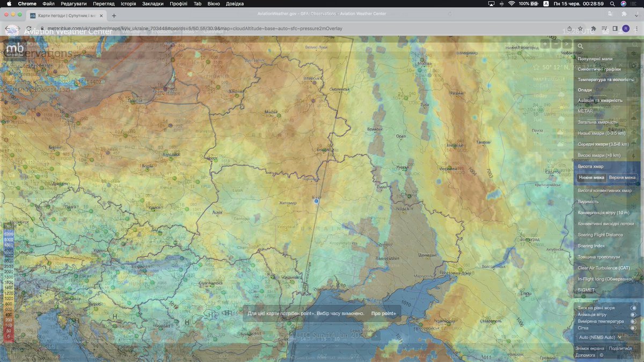
Task: Open the Перегляд menu
Action: point(104,4)
